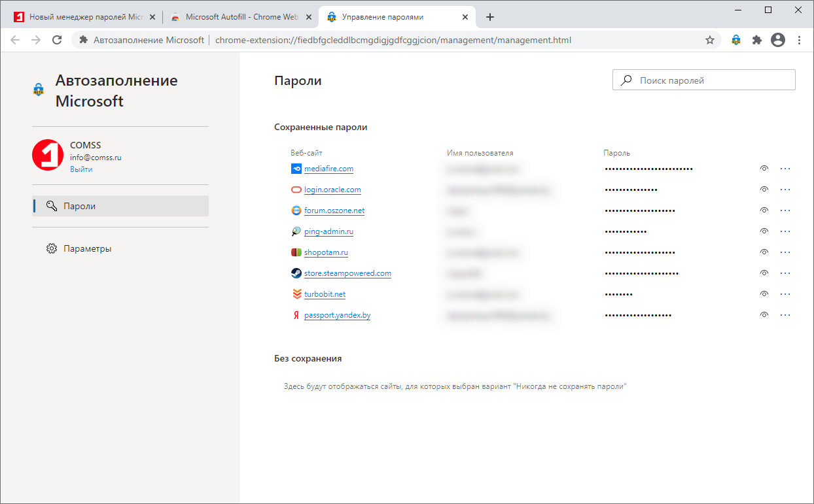This screenshot has width=814, height=504.
Task: Click the search magnifier icon in password search
Action: point(626,80)
